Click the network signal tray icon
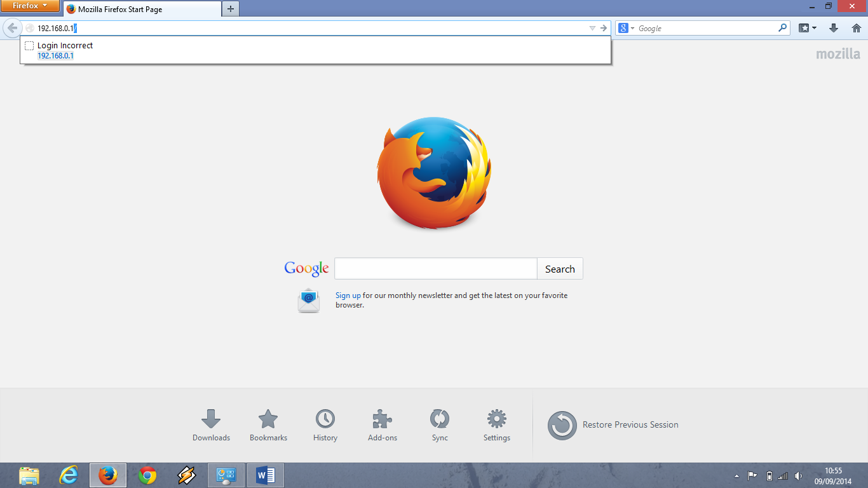Image resolution: width=868 pixels, height=488 pixels. coord(783,476)
